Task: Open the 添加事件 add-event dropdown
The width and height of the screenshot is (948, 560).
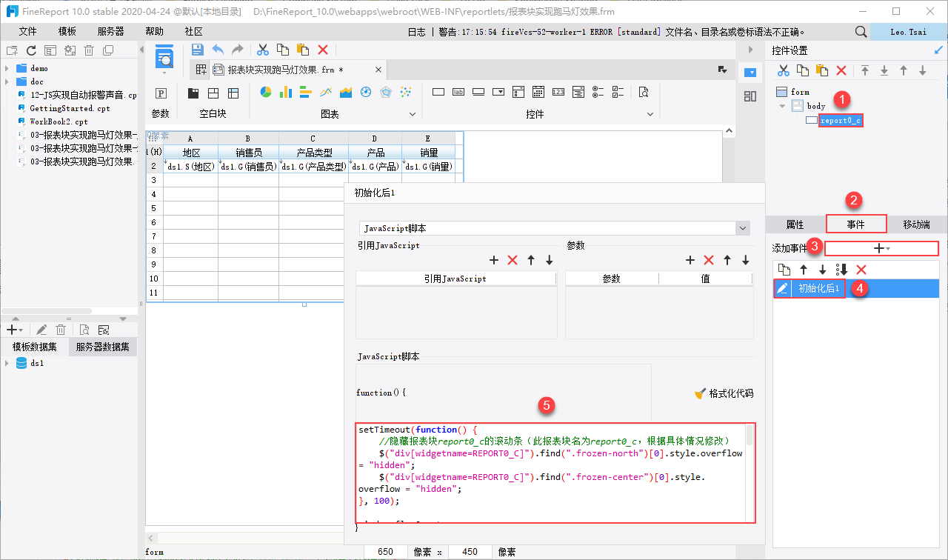Action: [x=881, y=249]
